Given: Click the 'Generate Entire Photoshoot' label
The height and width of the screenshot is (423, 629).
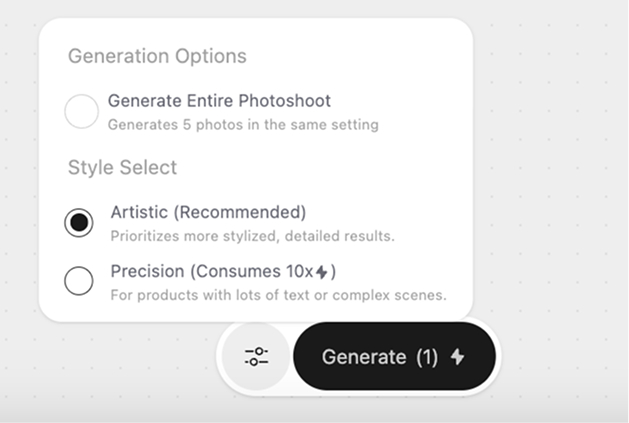Looking at the screenshot, I should (219, 101).
